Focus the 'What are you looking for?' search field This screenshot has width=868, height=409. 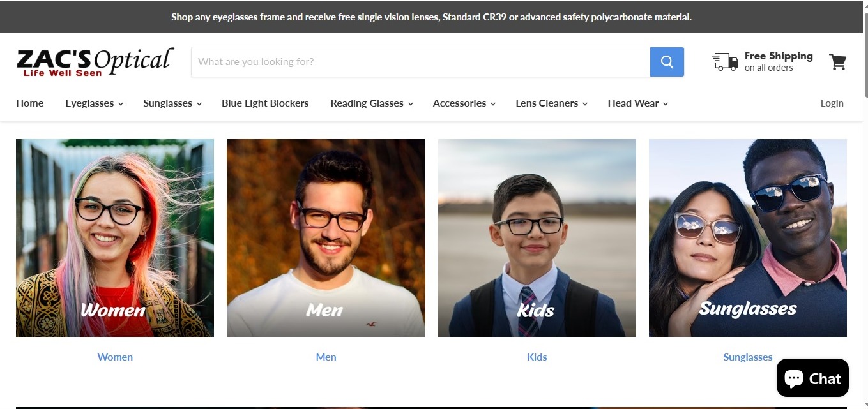point(421,62)
